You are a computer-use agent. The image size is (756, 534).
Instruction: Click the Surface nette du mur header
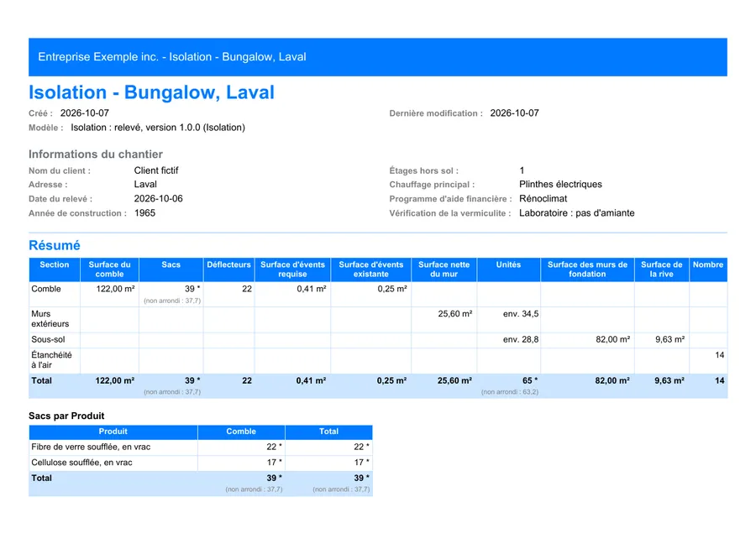tap(444, 270)
